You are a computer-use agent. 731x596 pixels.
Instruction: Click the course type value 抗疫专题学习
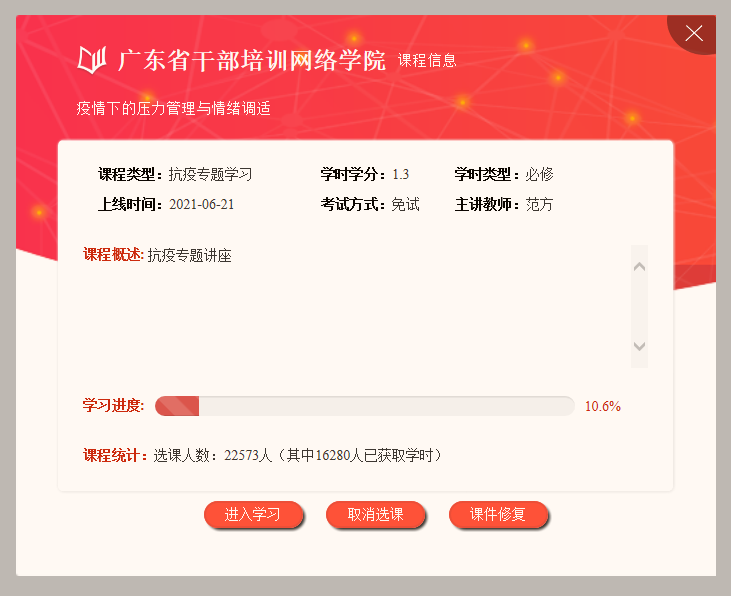coord(210,174)
